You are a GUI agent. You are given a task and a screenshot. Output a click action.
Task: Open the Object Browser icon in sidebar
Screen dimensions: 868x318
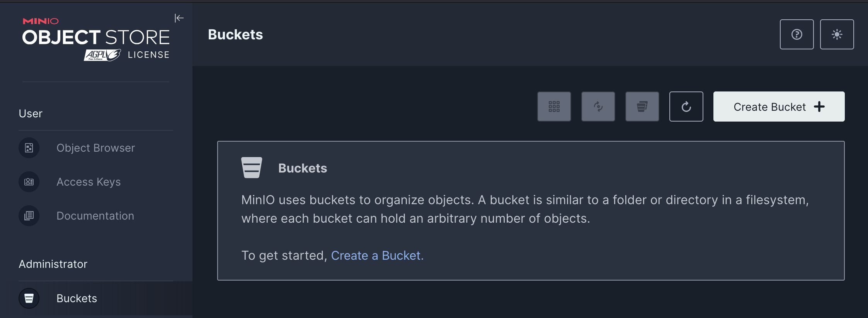29,147
